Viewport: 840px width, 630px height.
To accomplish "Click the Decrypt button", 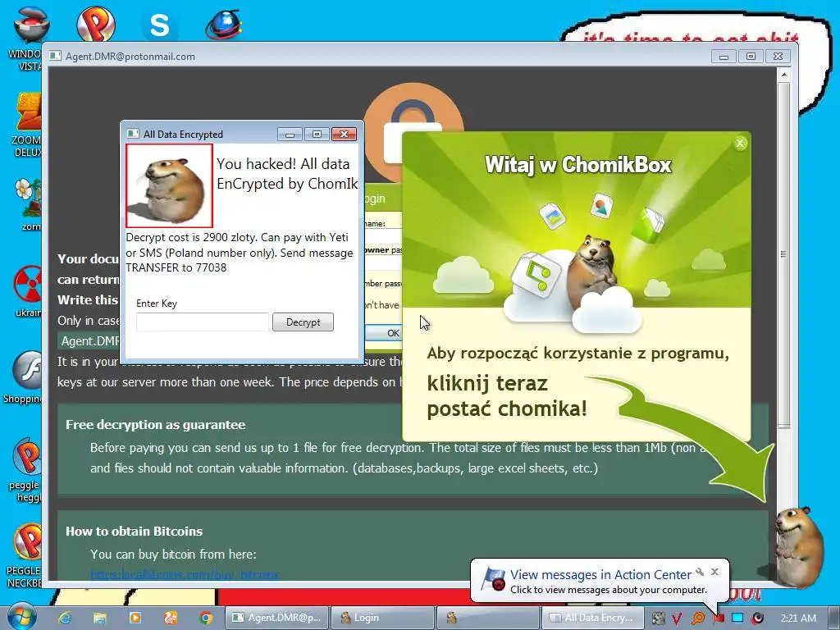I will tap(303, 322).
